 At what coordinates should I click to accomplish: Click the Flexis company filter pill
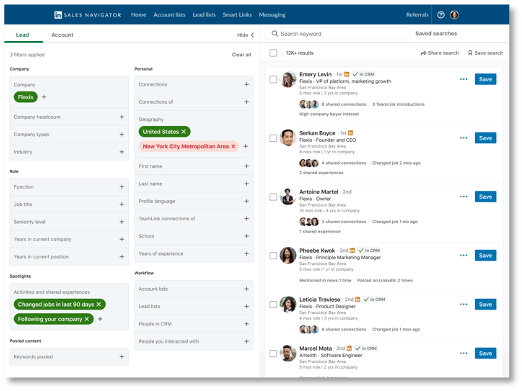pyautogui.click(x=26, y=97)
